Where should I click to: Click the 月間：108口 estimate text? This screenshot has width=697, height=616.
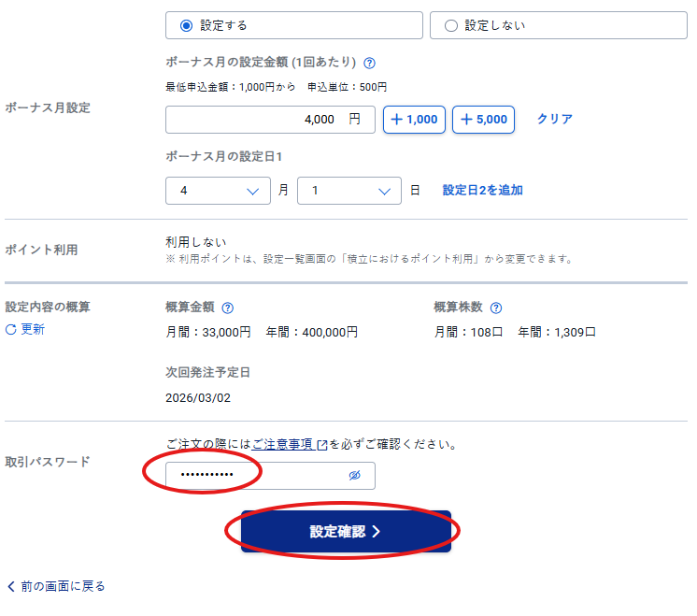pyautogui.click(x=468, y=332)
